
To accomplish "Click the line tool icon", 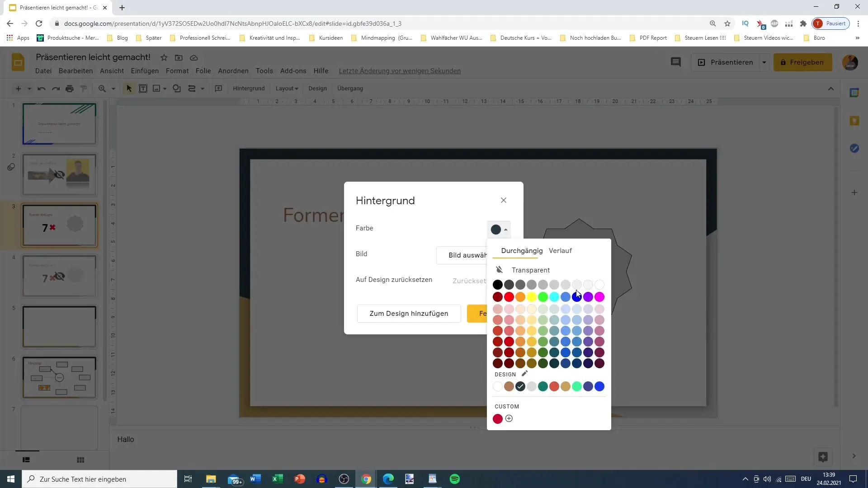I will (192, 89).
